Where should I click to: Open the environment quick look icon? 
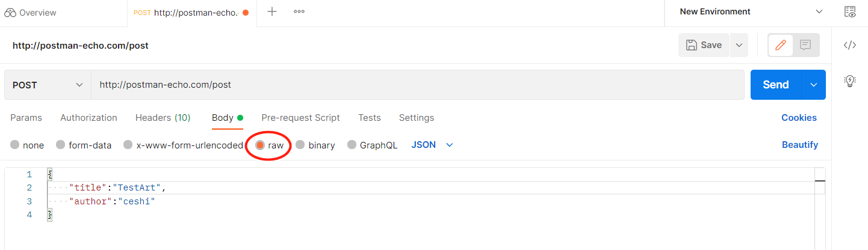(x=850, y=11)
